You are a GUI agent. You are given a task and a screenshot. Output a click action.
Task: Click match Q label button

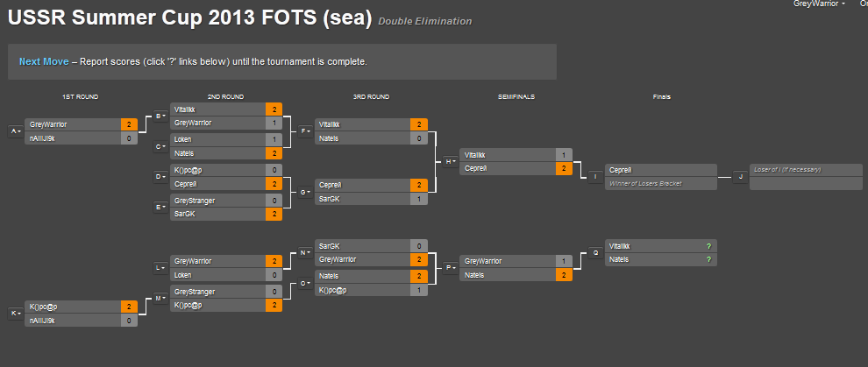tap(595, 252)
